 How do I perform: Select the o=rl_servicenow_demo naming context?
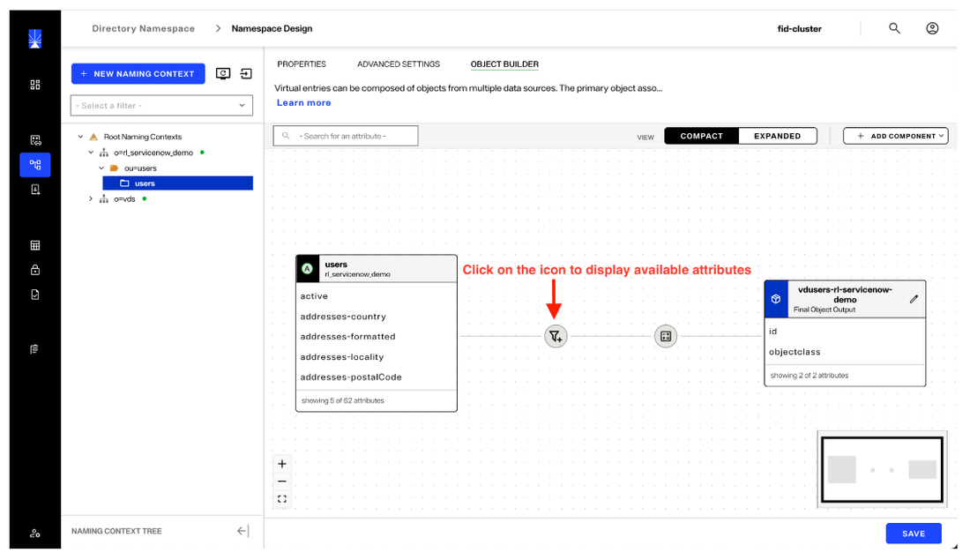(153, 153)
